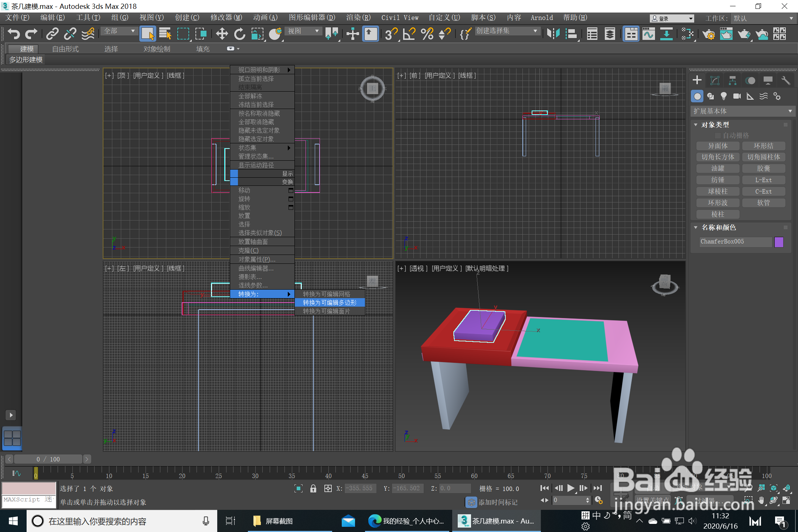Open the 视图 reference coordinate dropdown
The width and height of the screenshot is (798, 532).
(x=303, y=31)
